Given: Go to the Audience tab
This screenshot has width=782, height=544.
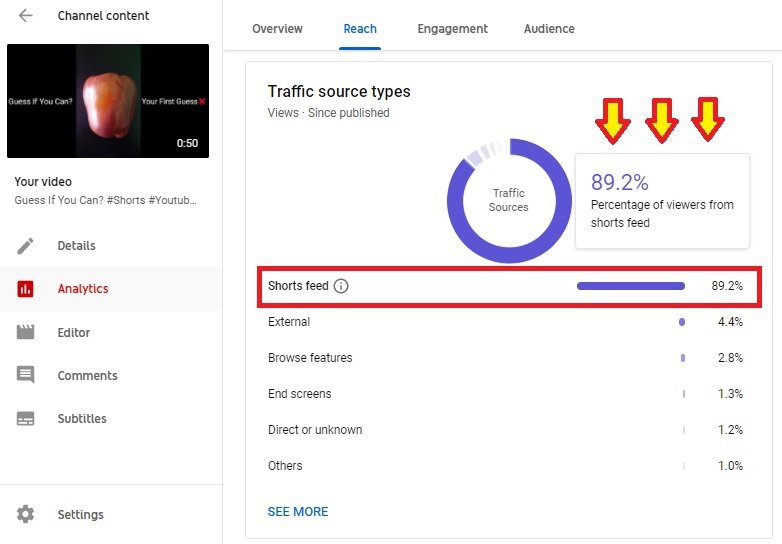Looking at the screenshot, I should [x=549, y=29].
